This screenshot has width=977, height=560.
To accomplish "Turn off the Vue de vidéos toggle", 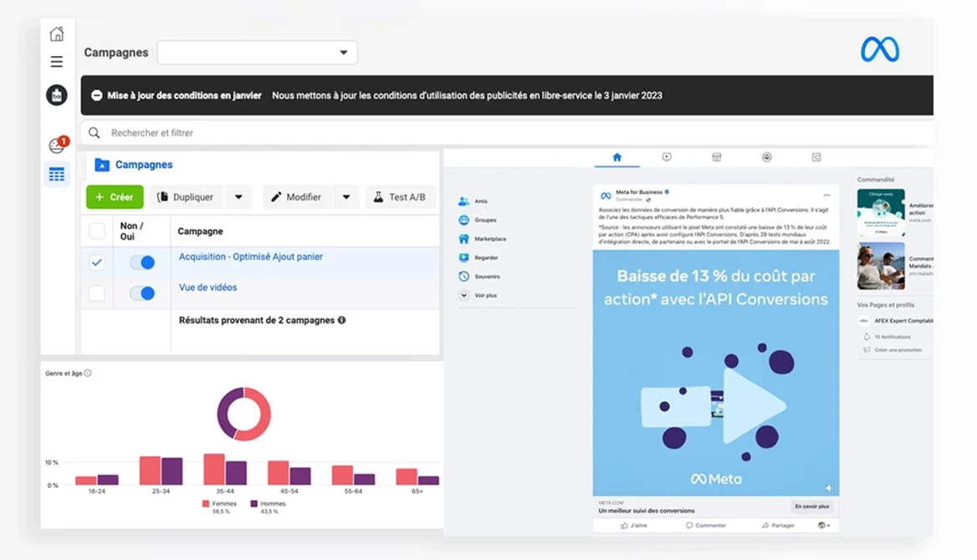I will [x=143, y=293].
